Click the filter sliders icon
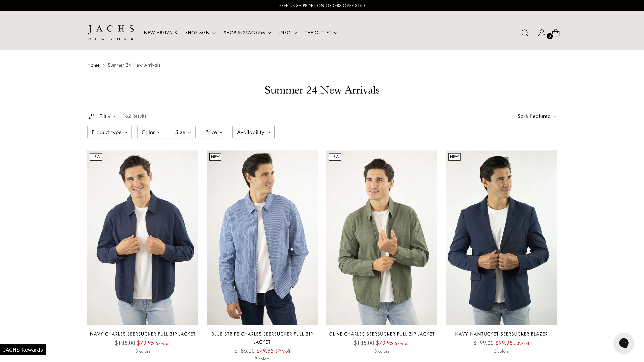The image size is (644, 362). [91, 116]
